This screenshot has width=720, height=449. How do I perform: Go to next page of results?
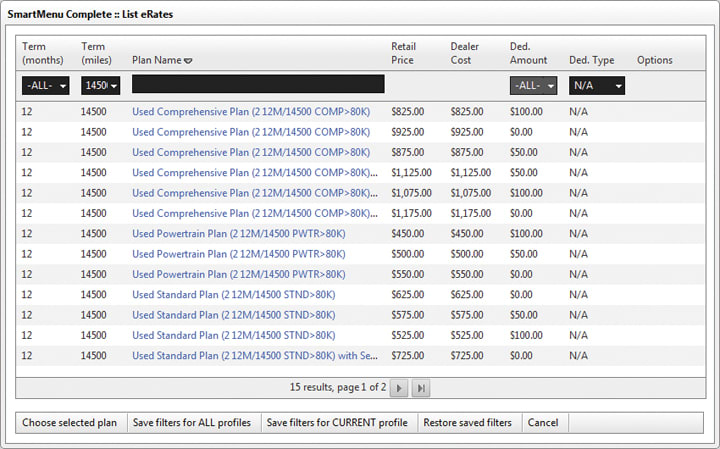(398, 387)
